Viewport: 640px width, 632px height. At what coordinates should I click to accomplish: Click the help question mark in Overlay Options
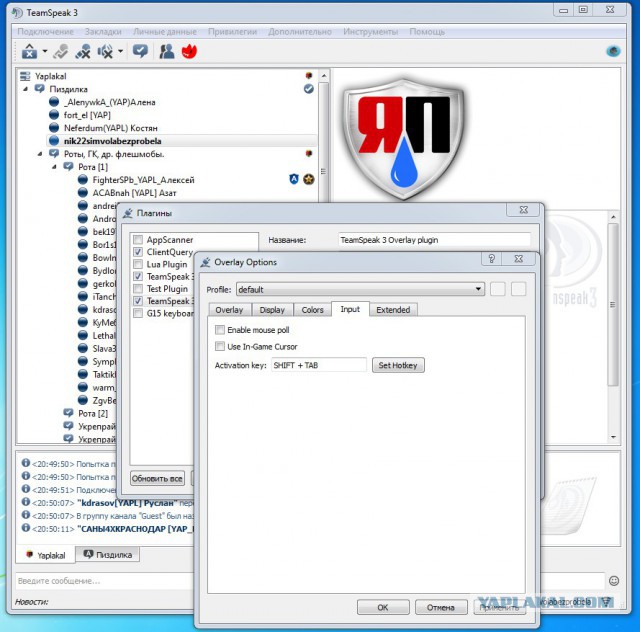tap(491, 258)
